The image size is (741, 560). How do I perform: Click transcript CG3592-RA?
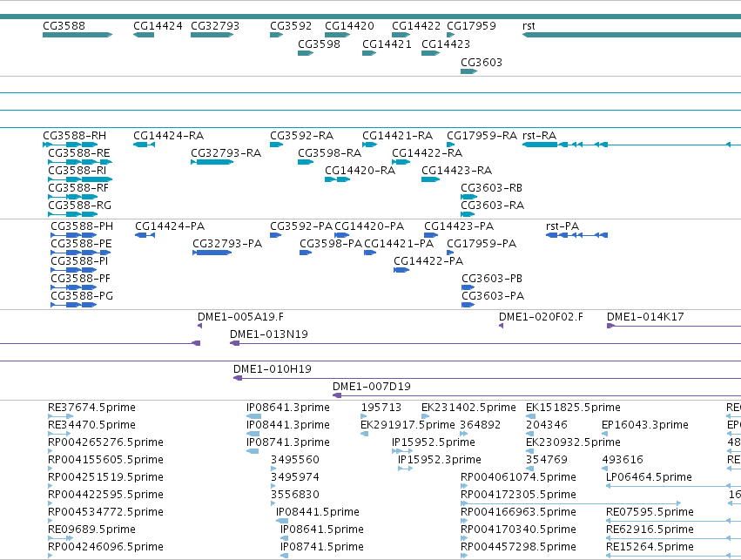point(301,136)
